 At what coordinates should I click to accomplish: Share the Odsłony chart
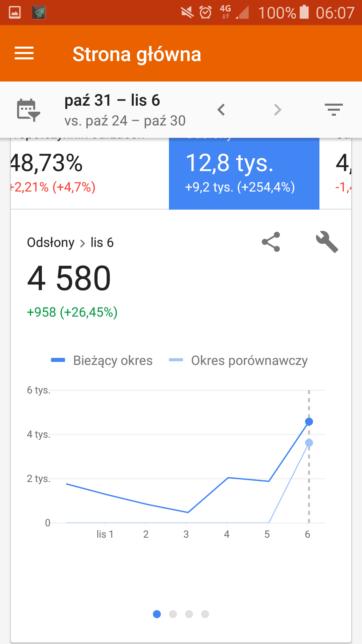coord(271,242)
